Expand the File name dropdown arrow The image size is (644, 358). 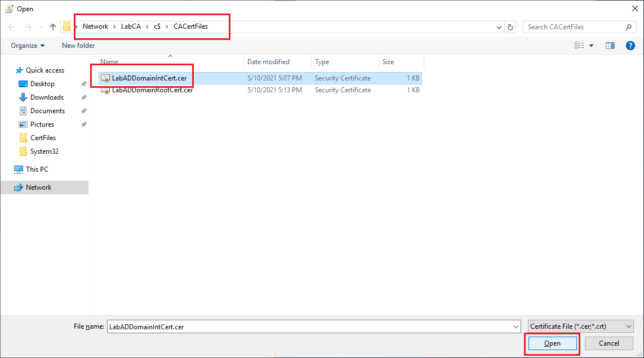(x=516, y=326)
